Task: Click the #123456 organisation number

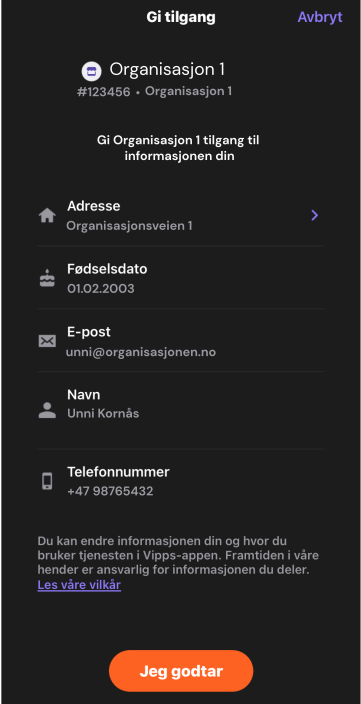Action: [x=104, y=92]
